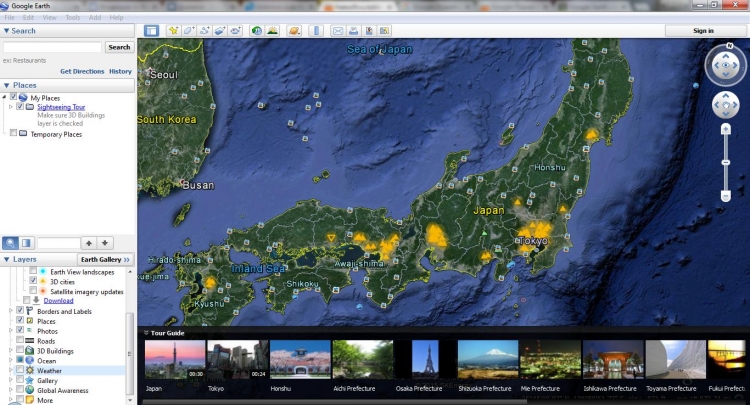Click the Seoul city label marker
The width and height of the screenshot is (750, 405).
pyautogui.click(x=163, y=75)
